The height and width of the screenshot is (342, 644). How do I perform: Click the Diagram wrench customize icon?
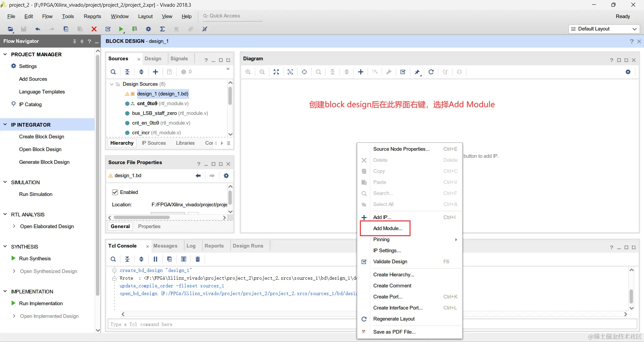coord(389,72)
